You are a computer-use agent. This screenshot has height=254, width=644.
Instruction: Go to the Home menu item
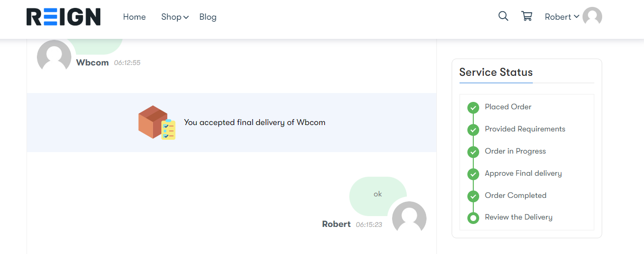134,17
